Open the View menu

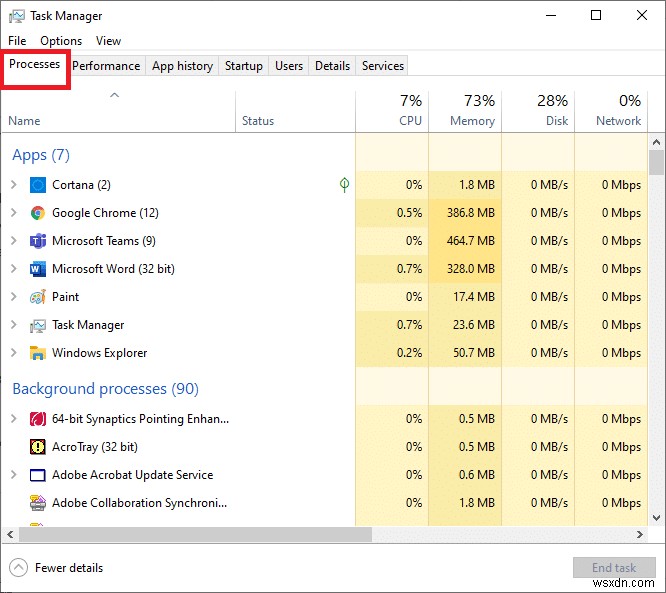108,41
